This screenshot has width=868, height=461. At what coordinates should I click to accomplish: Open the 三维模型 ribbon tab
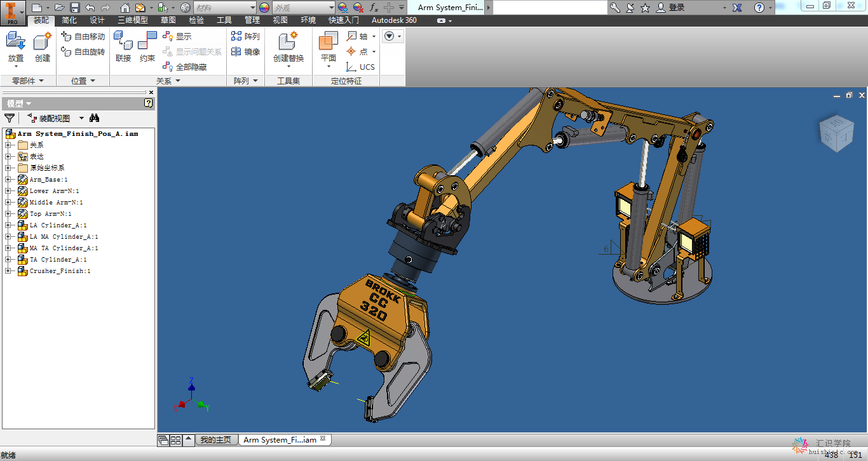point(133,20)
